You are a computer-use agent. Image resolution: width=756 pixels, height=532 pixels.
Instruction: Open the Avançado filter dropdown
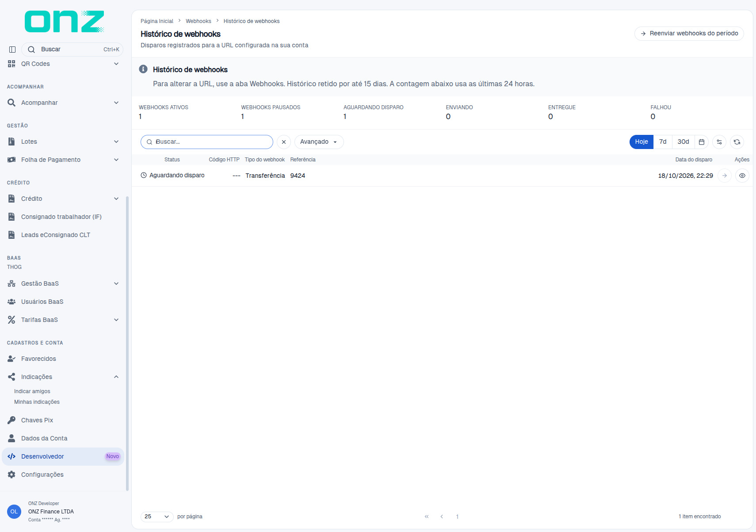click(319, 142)
